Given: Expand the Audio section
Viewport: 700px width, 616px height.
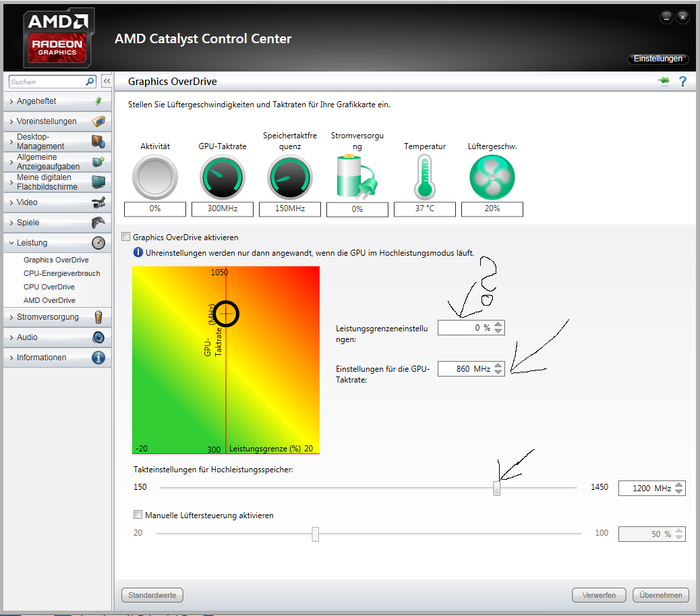Looking at the screenshot, I should pyautogui.click(x=57, y=337).
